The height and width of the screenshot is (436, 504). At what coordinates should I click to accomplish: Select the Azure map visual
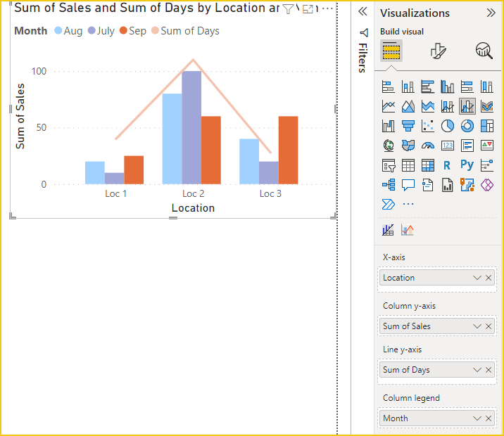[x=467, y=185]
